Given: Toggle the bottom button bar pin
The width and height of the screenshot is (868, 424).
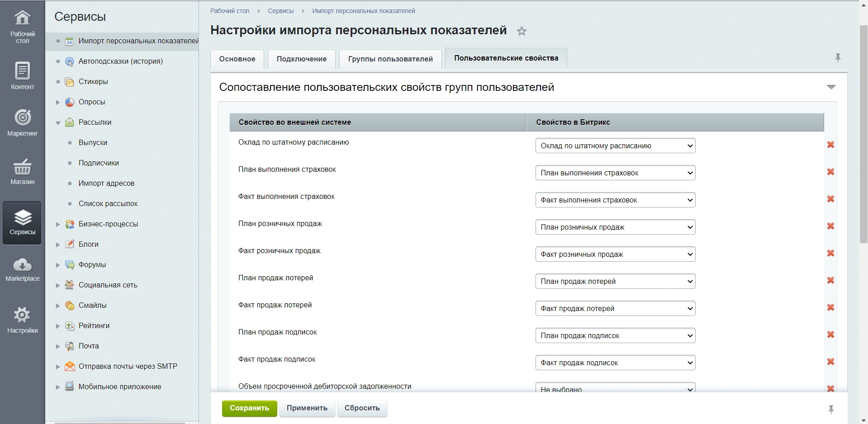Looking at the screenshot, I should click(831, 410).
